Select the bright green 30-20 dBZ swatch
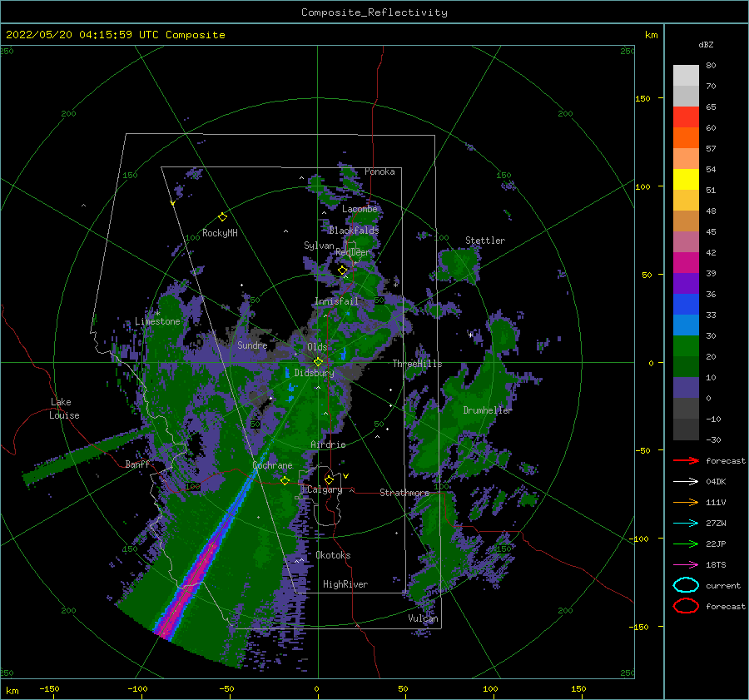This screenshot has width=749, height=700. 686,346
